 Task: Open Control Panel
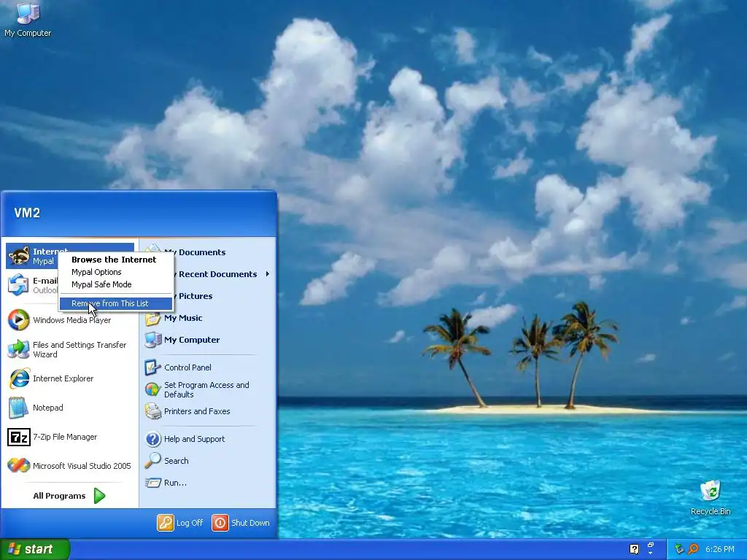click(208, 367)
